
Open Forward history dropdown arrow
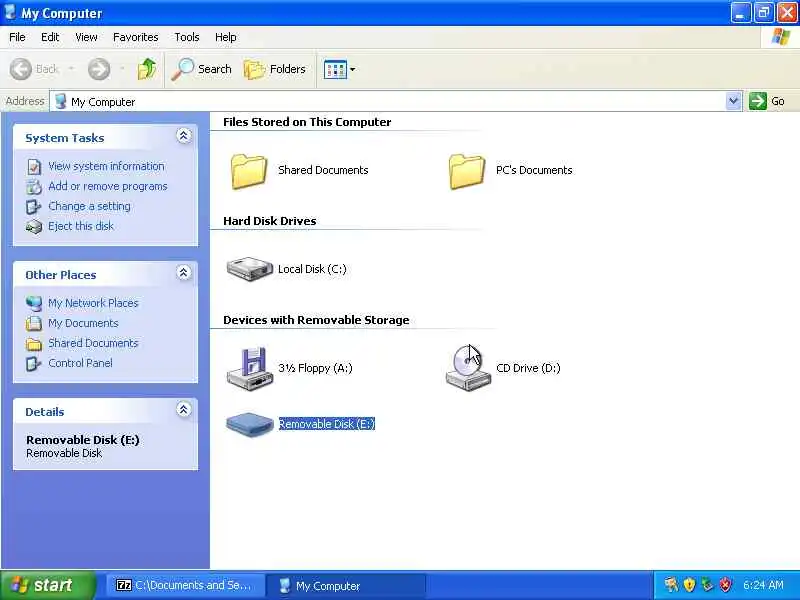[122, 69]
